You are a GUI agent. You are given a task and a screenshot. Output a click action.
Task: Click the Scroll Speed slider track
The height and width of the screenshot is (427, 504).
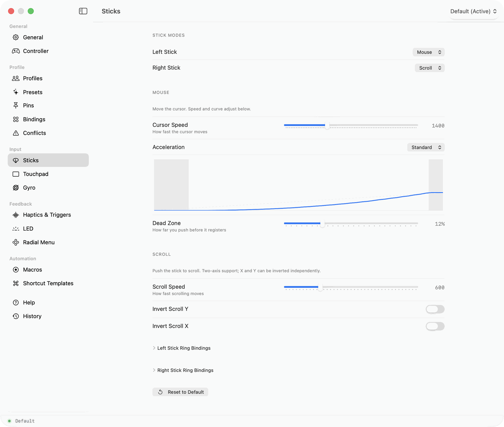(351, 287)
